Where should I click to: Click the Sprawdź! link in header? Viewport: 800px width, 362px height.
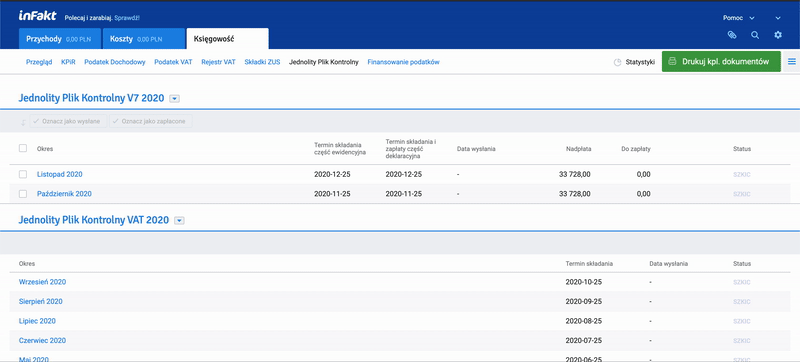click(127, 18)
